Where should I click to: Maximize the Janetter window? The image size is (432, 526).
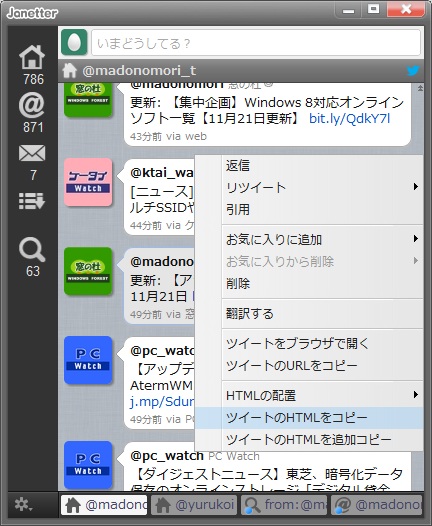tap(374, 9)
